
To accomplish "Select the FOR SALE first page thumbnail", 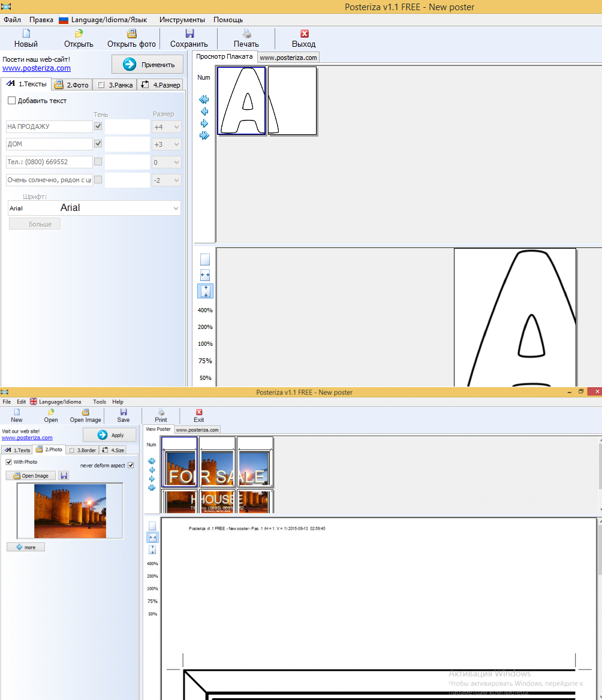I will (179, 462).
